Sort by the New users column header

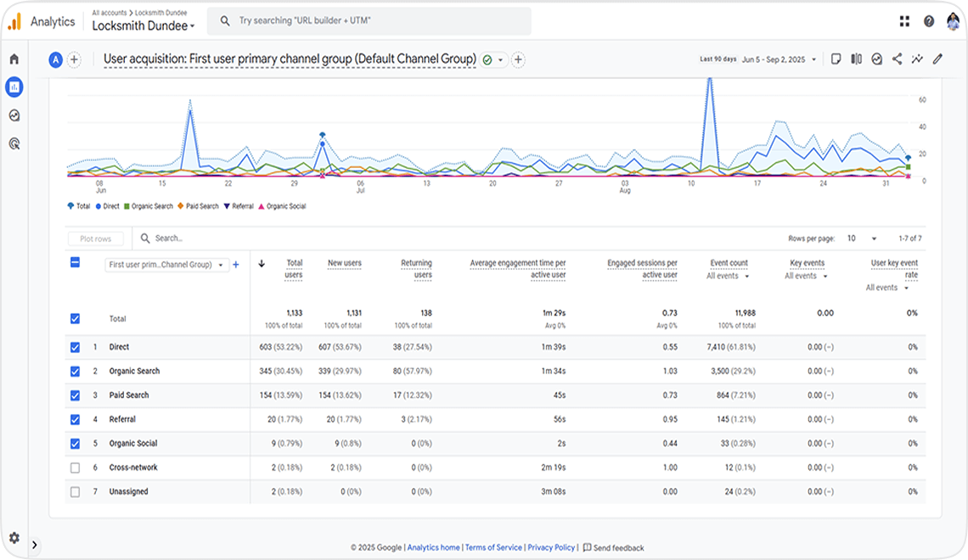[344, 263]
